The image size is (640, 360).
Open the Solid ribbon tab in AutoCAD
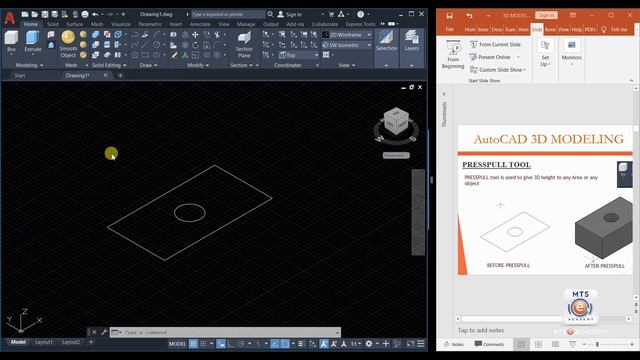pos(53,24)
